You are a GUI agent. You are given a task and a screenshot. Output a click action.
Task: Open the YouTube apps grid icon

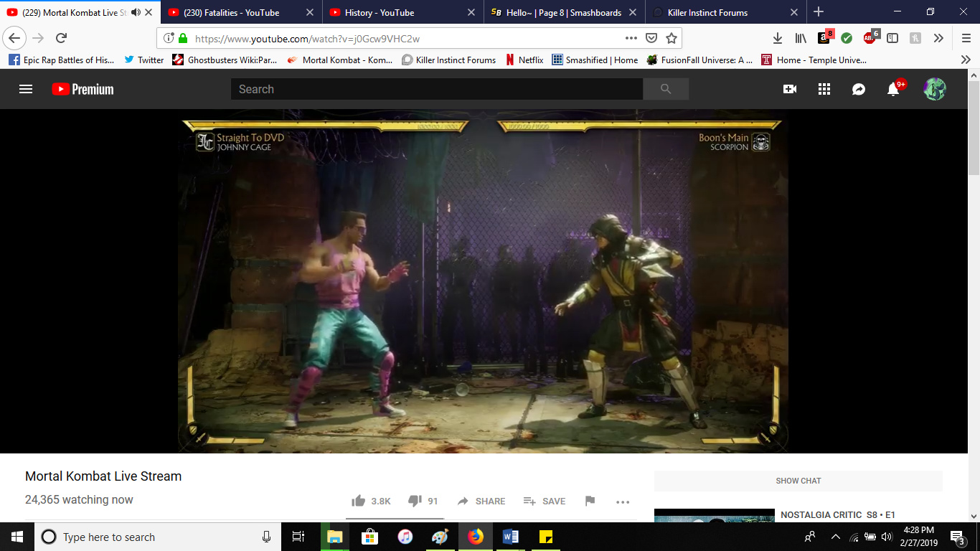tap(824, 89)
